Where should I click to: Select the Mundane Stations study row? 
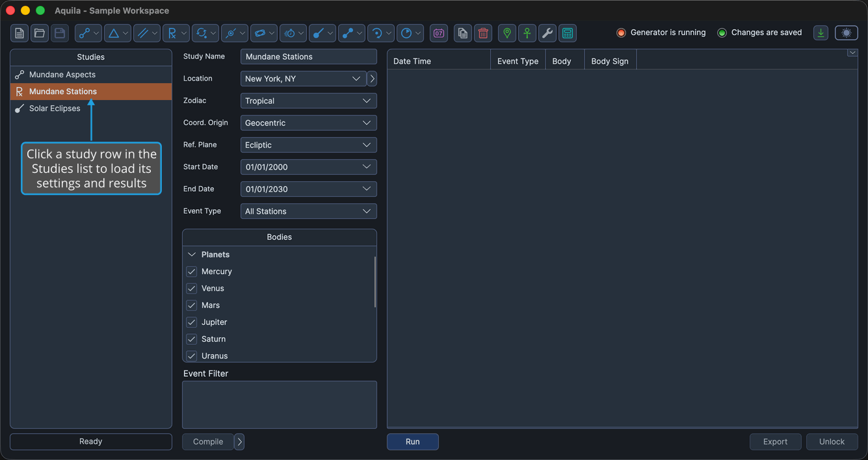coord(91,92)
